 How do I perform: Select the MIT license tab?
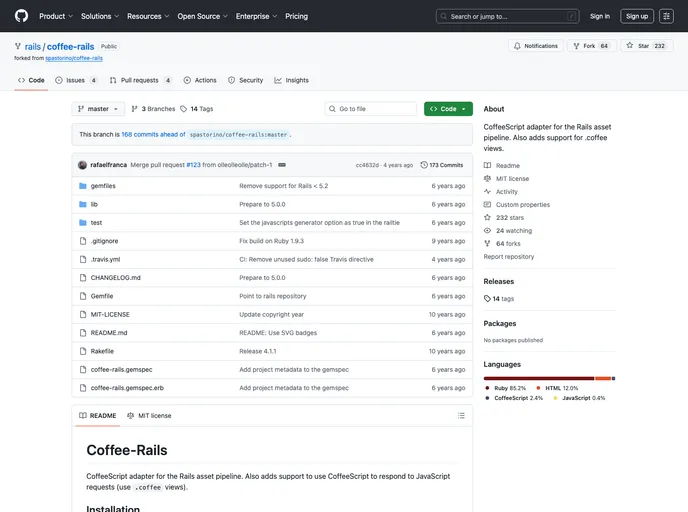[149, 415]
